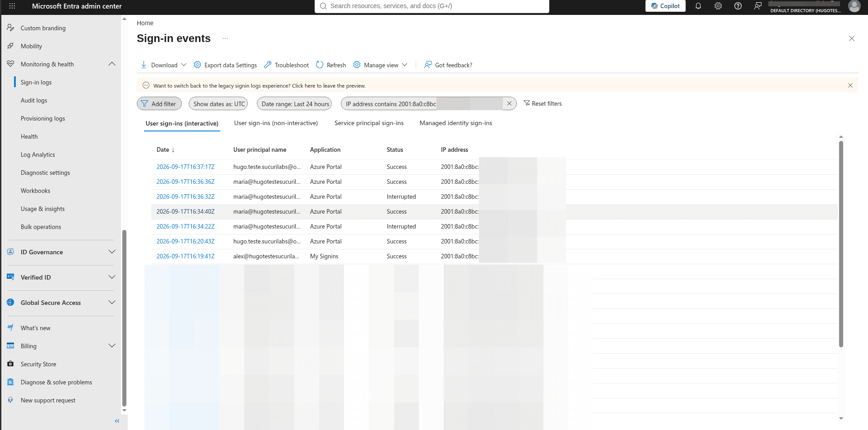Image resolution: width=868 pixels, height=430 pixels.
Task: Click Diagnose & solve problems icon
Action: point(10,382)
